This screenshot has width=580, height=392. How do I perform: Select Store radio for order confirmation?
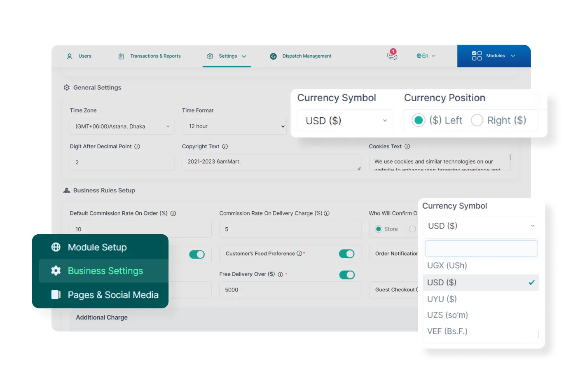coord(379,229)
